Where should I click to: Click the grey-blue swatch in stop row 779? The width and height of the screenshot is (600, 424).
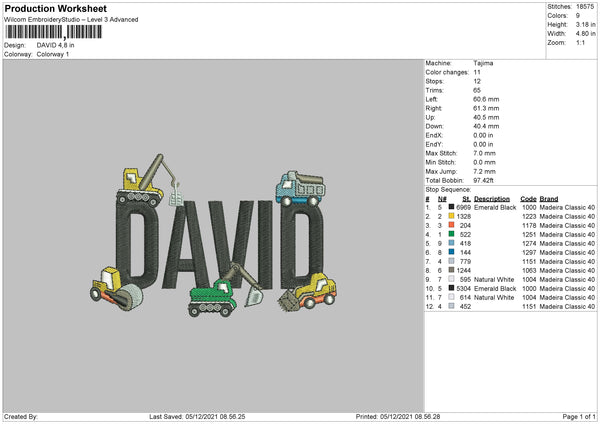[x=452, y=261]
